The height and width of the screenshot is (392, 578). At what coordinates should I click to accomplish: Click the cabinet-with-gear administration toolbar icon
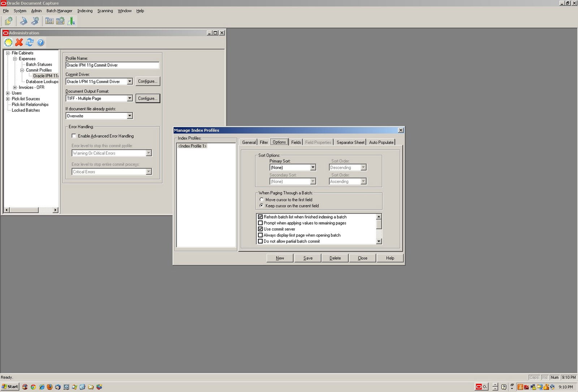point(60,21)
